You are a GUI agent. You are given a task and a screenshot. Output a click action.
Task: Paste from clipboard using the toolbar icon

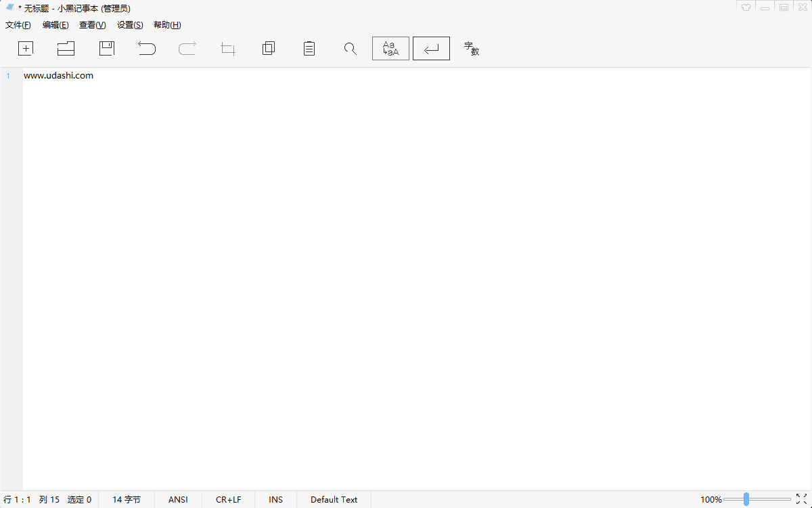pyautogui.click(x=309, y=49)
